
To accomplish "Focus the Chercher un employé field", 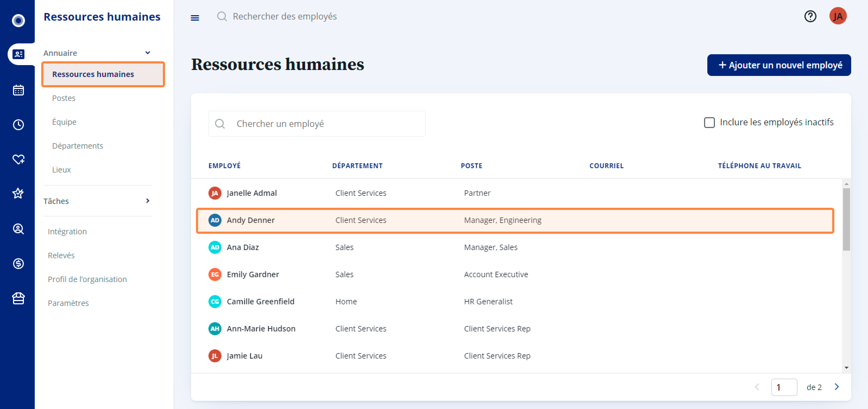I will [x=317, y=124].
